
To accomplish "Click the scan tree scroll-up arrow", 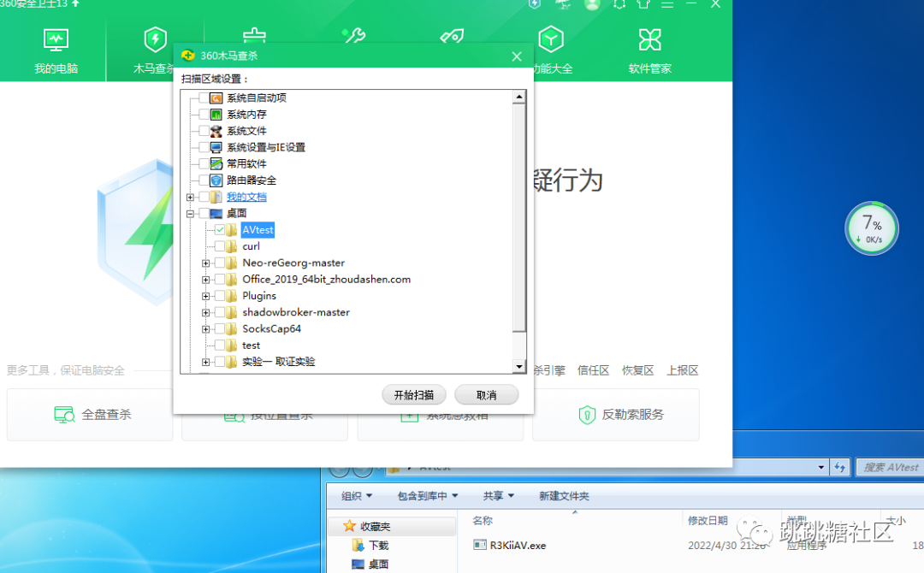I will coord(519,97).
